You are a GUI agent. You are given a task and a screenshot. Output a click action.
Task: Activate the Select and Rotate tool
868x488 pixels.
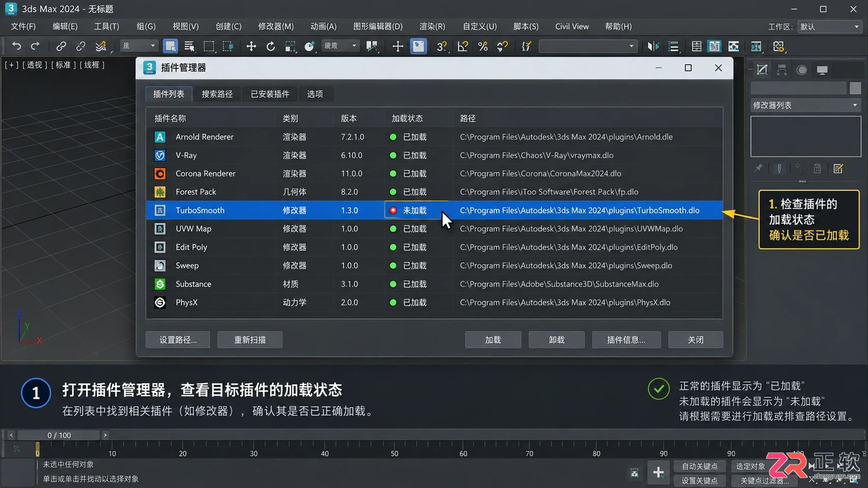coord(271,46)
